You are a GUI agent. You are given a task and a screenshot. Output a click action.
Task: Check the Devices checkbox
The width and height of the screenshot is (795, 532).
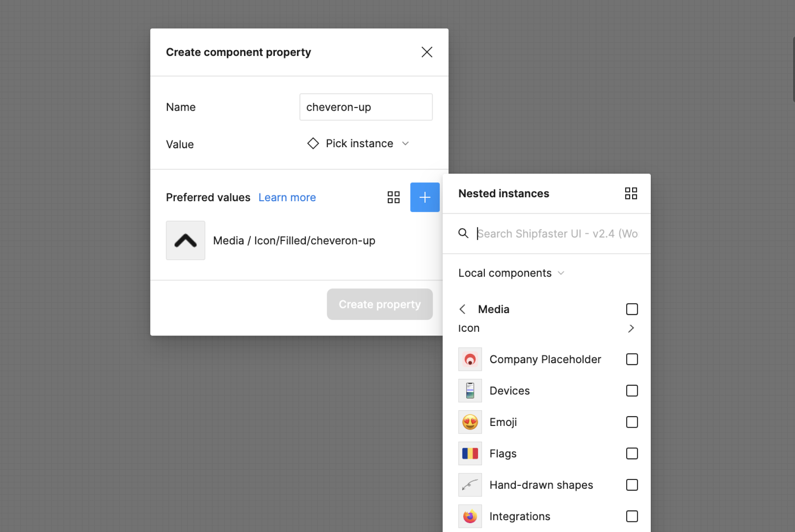point(632,391)
